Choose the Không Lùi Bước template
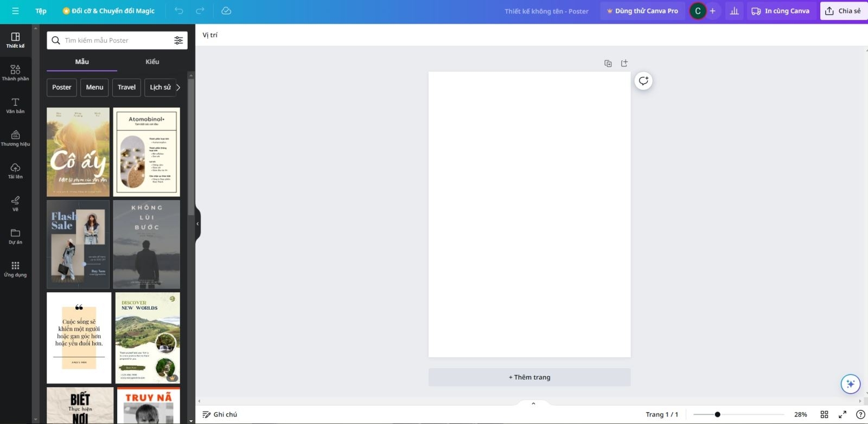 click(x=146, y=244)
